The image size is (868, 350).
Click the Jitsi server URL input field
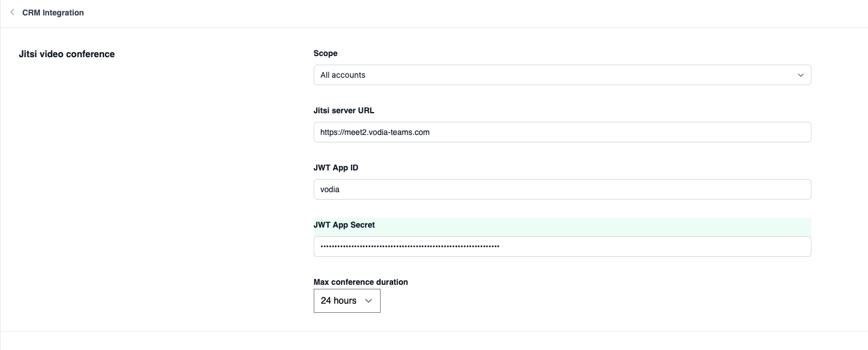[x=562, y=132]
